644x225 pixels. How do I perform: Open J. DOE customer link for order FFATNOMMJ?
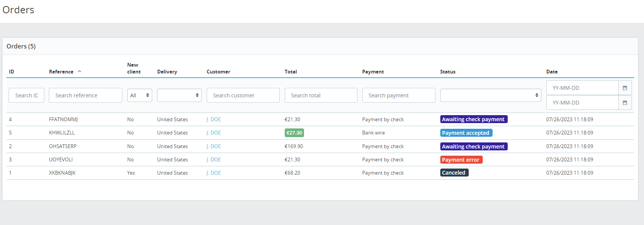(214, 119)
